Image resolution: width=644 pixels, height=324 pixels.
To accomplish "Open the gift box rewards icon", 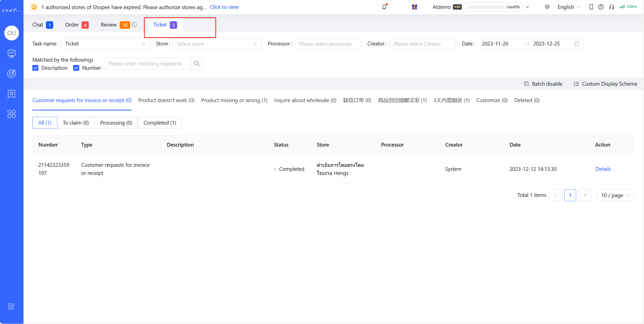I will click(x=414, y=7).
